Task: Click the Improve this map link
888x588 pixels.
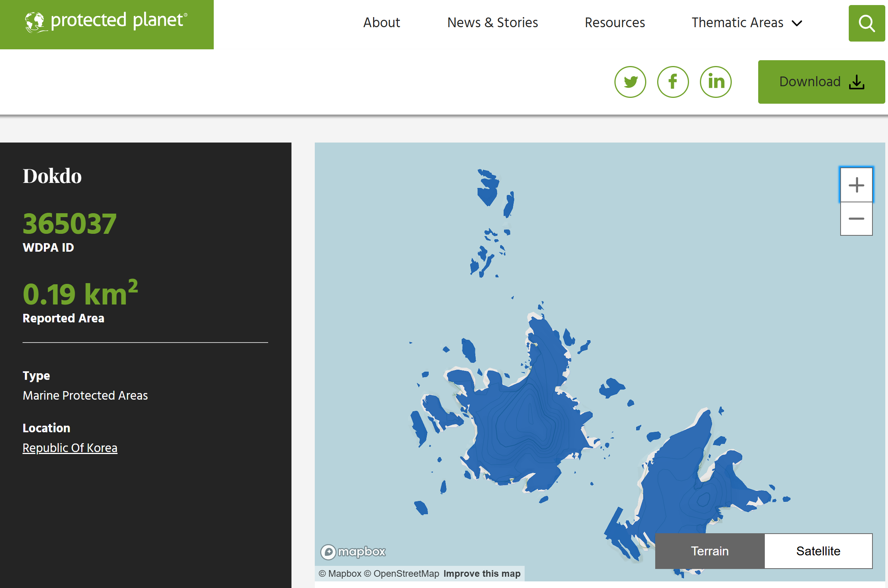Action: coord(482,574)
